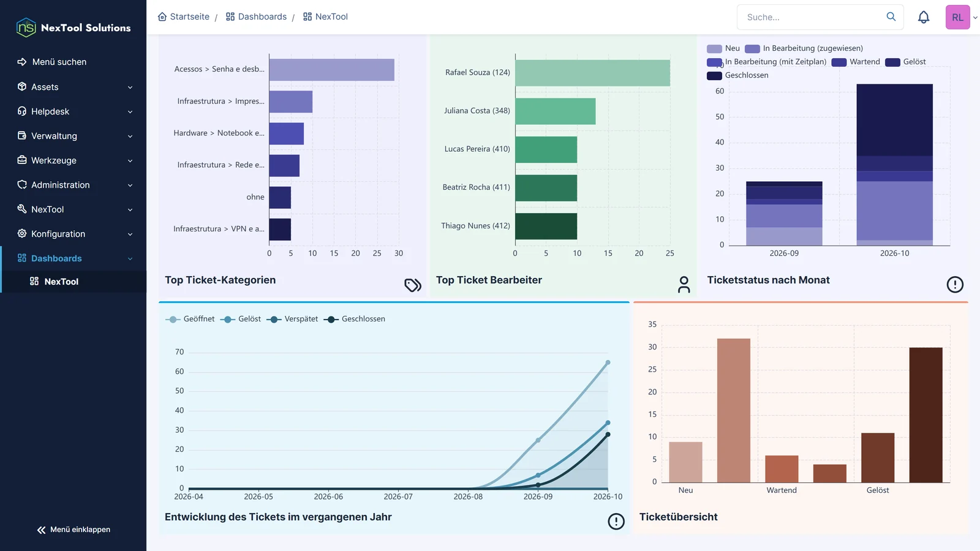Expand the Assets menu chevron
Image resolution: width=980 pixels, height=551 pixels.
tap(130, 88)
